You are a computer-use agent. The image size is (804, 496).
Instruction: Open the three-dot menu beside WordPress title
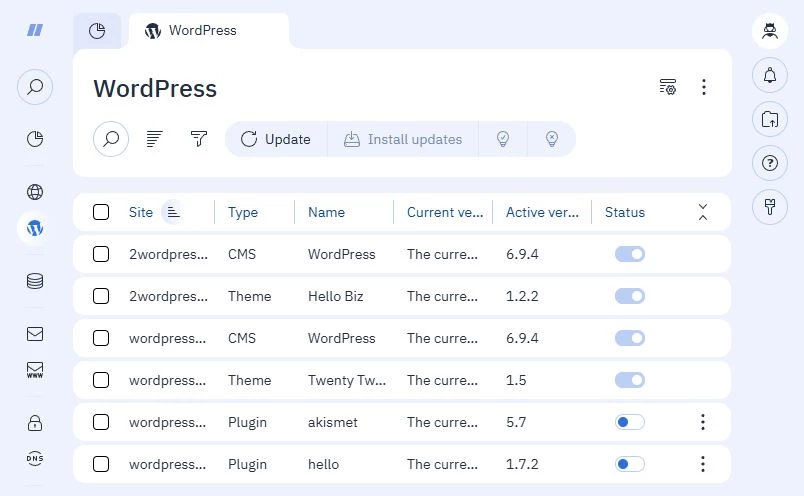pos(704,87)
